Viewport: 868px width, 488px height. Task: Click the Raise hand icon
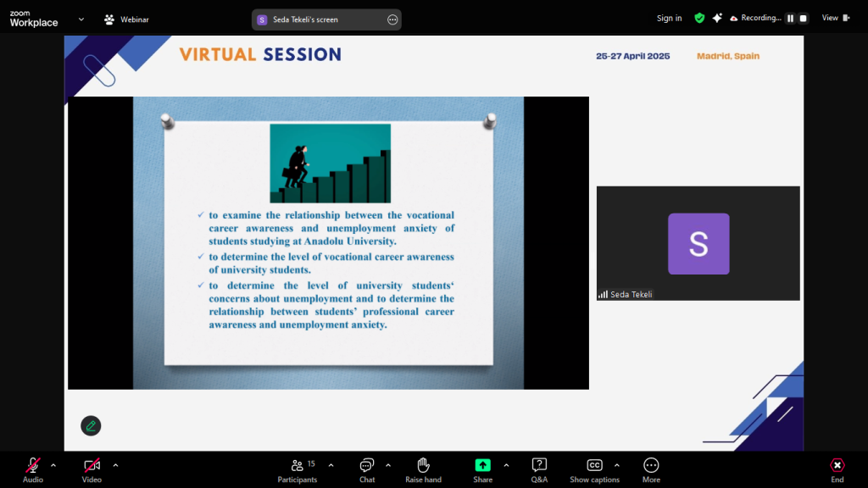pyautogui.click(x=423, y=465)
